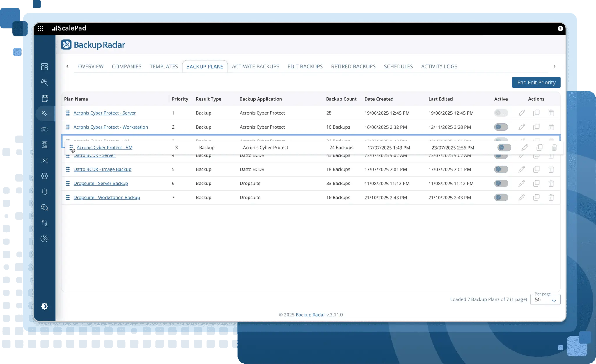Open Acronis Cyber Protect - Workstation plan link
Viewport: 596px width, 364px height.
[x=111, y=127]
